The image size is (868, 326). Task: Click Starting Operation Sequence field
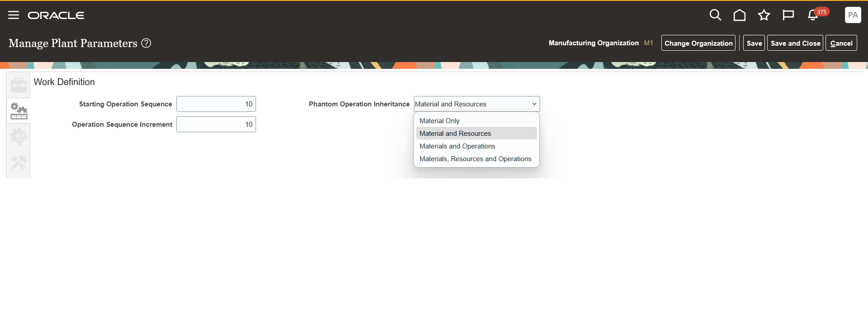pyautogui.click(x=216, y=104)
